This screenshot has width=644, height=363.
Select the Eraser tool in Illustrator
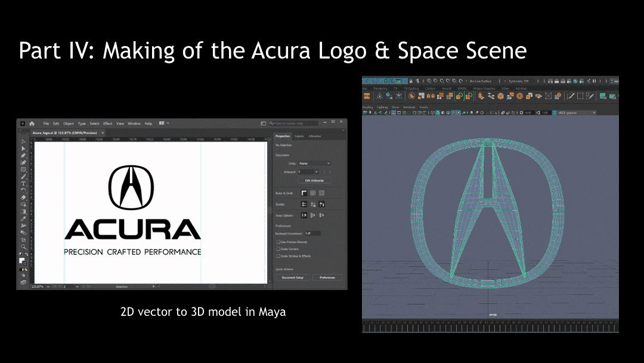[23, 198]
